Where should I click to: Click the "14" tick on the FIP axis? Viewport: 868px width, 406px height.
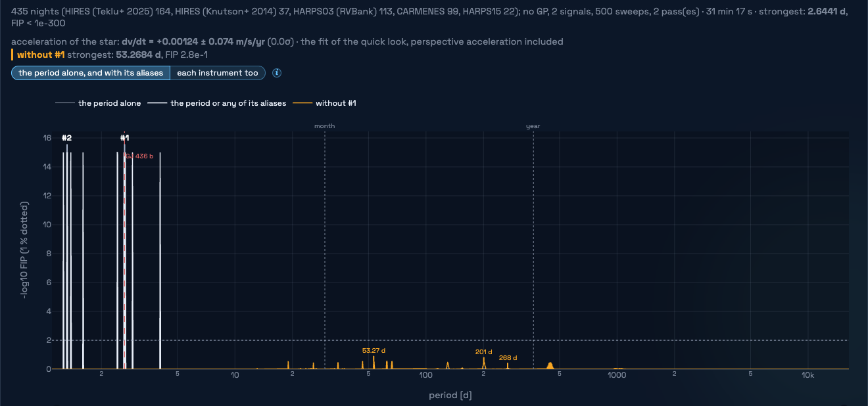(x=47, y=167)
